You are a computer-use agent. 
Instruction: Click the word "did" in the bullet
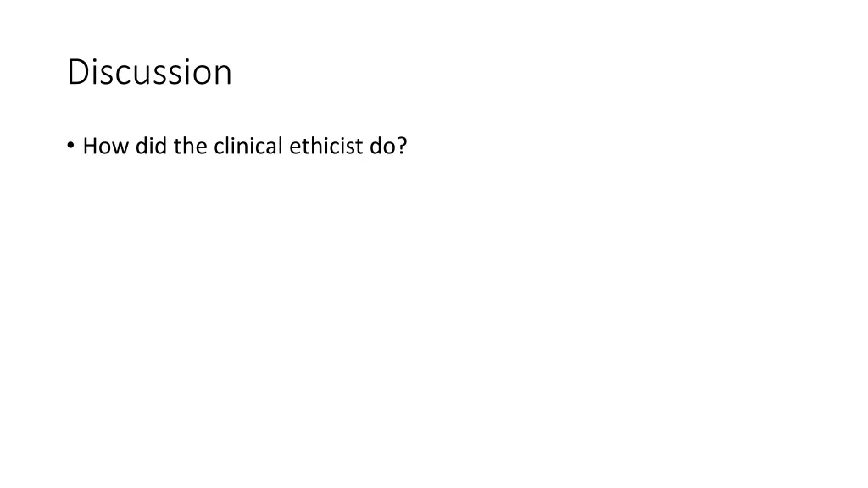pyautogui.click(x=151, y=147)
